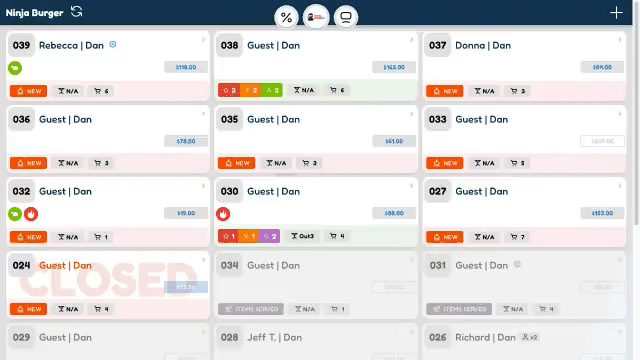Click the Ninja Burger title

coord(34,13)
